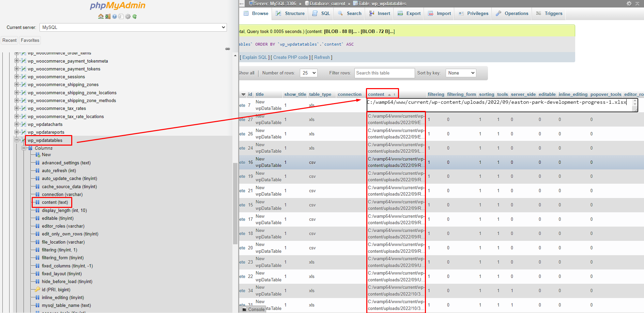Click the primary key icon beside id column
The image size is (644, 313).
(x=37, y=290)
